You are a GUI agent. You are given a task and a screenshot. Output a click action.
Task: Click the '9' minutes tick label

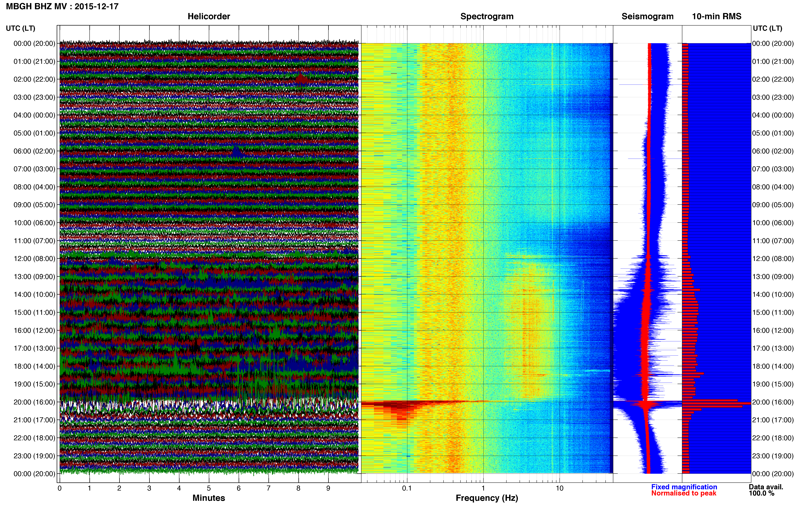[x=328, y=488]
